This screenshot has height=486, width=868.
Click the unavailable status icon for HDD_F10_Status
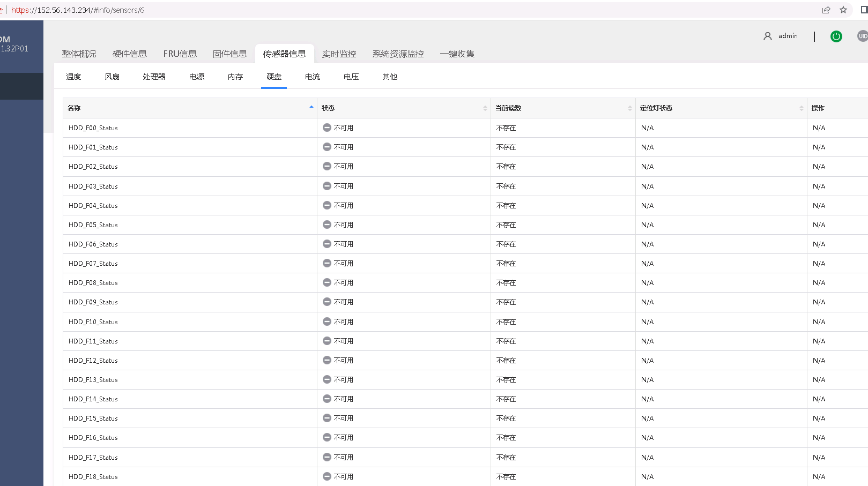click(327, 321)
